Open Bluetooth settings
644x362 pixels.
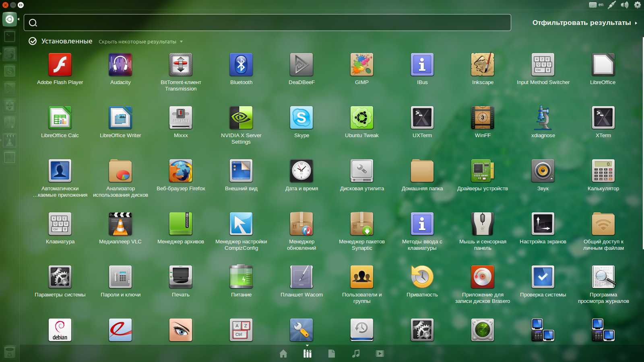pos(241,65)
